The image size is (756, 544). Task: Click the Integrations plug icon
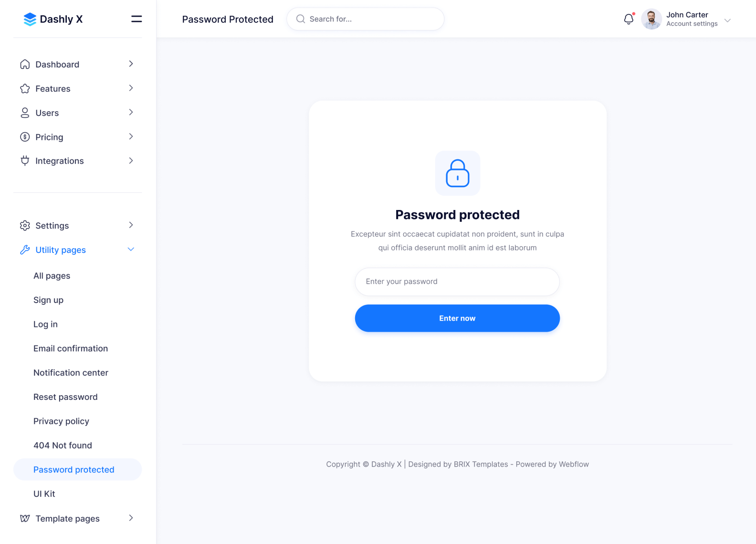[x=25, y=161]
